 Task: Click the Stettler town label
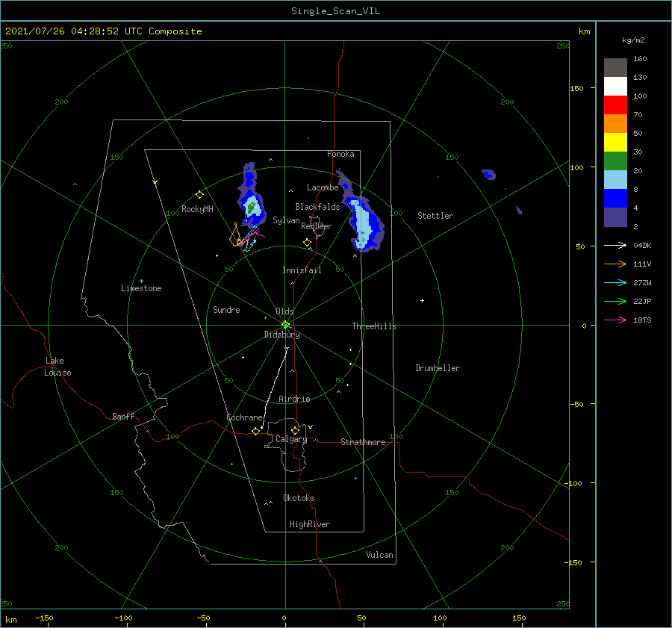click(x=435, y=216)
